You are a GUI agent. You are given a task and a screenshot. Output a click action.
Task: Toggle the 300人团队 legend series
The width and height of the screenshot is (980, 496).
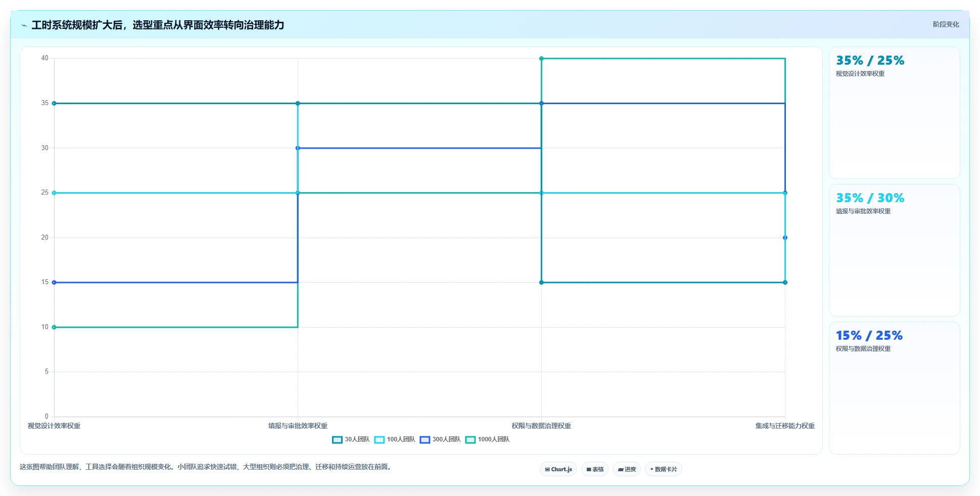pyautogui.click(x=440, y=440)
